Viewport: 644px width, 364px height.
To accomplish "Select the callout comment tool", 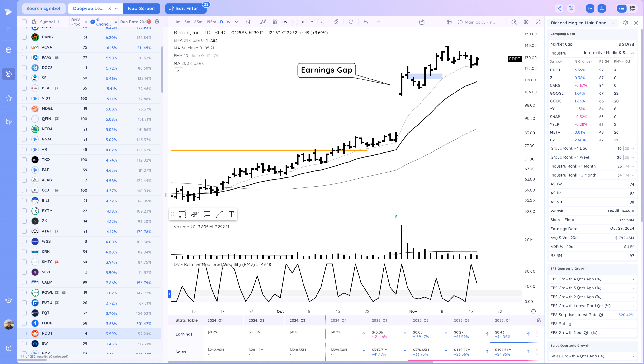I will pyautogui.click(x=207, y=214).
